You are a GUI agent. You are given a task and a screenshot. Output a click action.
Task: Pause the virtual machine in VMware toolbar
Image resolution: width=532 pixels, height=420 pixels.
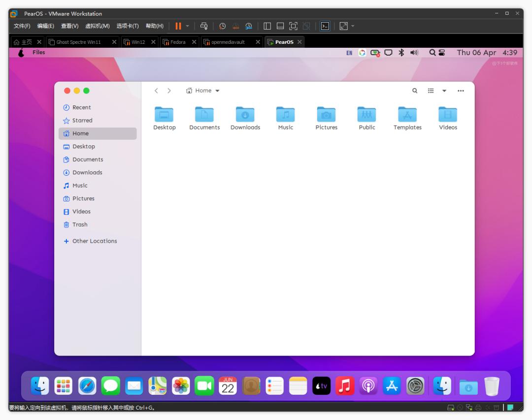pyautogui.click(x=178, y=26)
